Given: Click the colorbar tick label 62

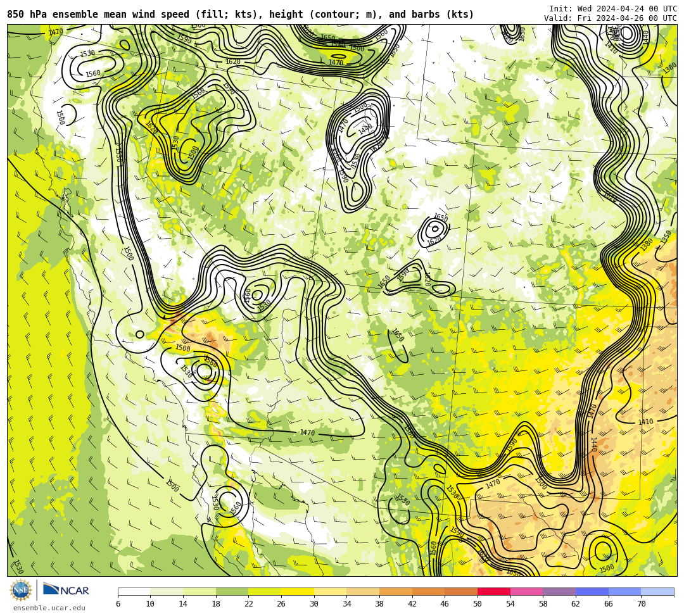Looking at the screenshot, I should 576,604.
